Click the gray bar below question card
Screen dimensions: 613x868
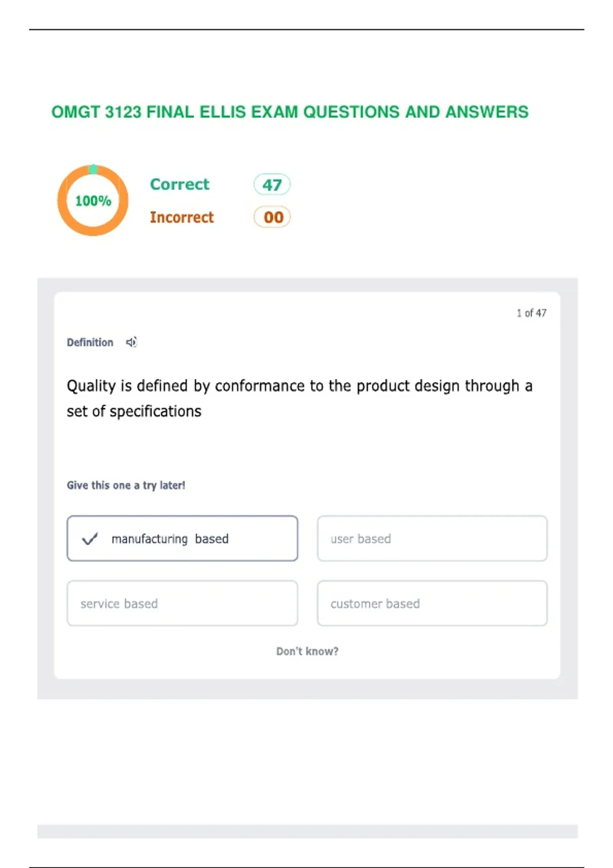point(308,831)
